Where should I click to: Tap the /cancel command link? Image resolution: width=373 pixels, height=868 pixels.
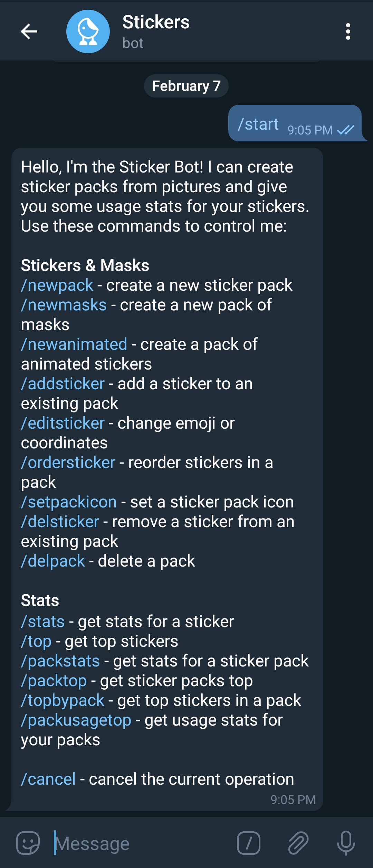pos(48,780)
